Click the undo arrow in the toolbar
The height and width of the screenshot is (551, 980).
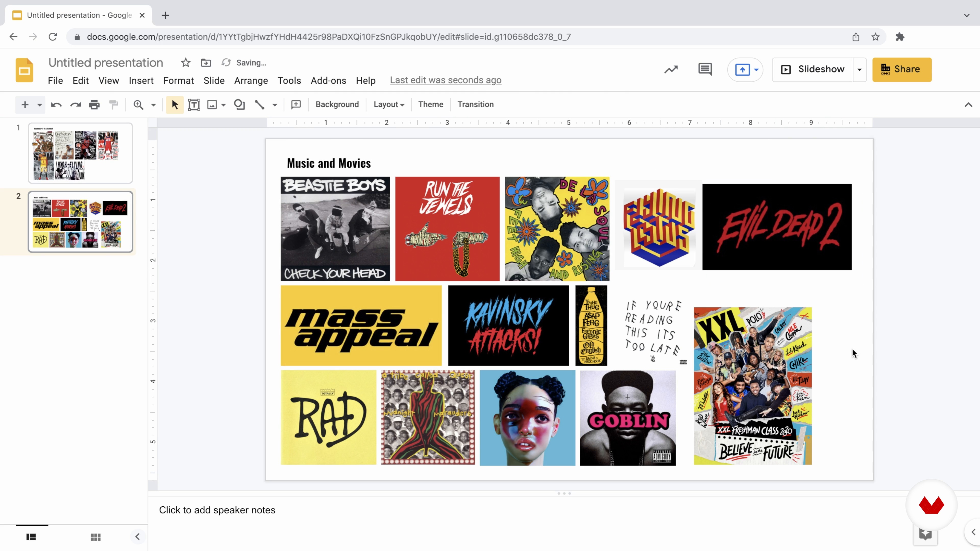pos(56,105)
